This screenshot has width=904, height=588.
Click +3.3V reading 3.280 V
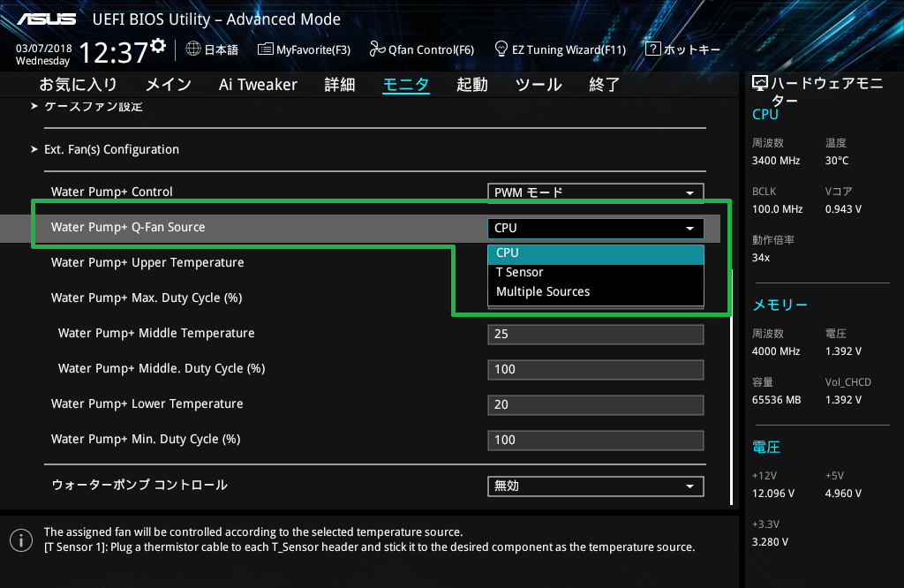coord(770,542)
